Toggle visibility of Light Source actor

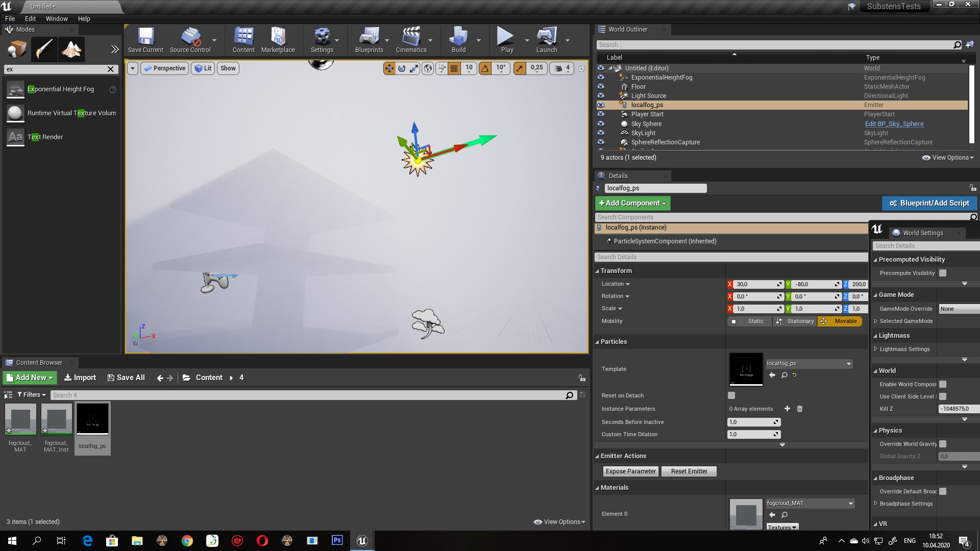pos(601,95)
